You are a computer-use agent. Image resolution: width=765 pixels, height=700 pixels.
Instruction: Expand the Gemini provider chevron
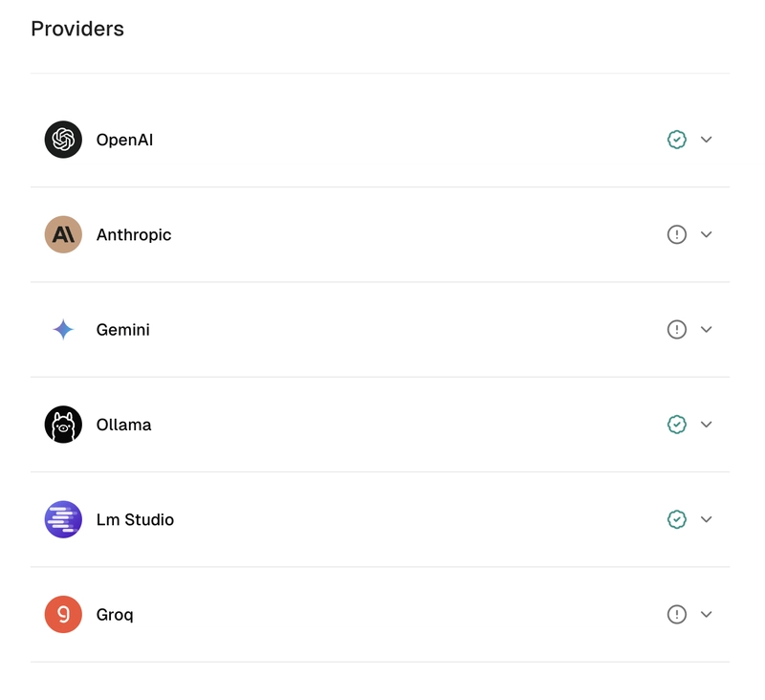point(706,329)
